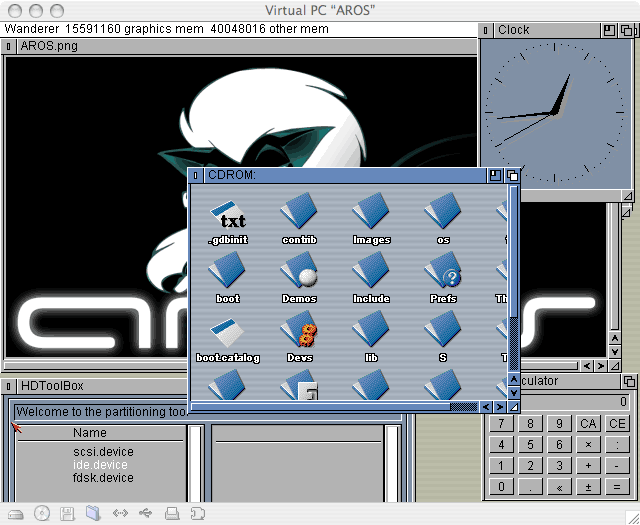Click the Calculator CE button

617,424
